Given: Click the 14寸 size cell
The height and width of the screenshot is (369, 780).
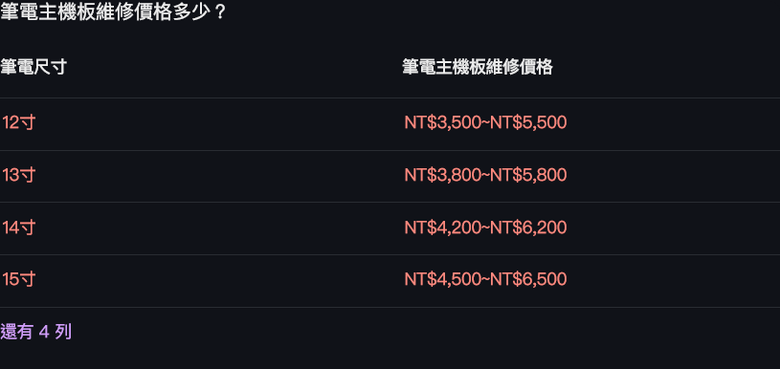Looking at the screenshot, I should click(18, 227).
